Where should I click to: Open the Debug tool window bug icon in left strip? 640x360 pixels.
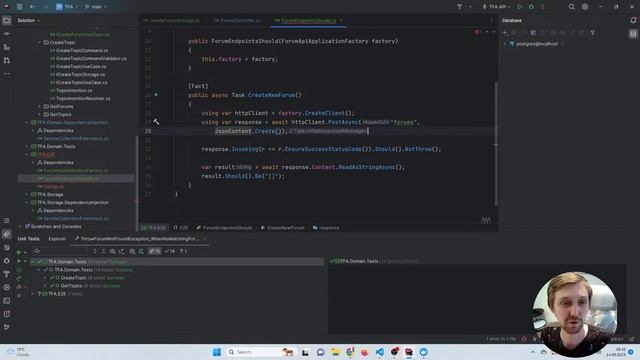(7, 261)
